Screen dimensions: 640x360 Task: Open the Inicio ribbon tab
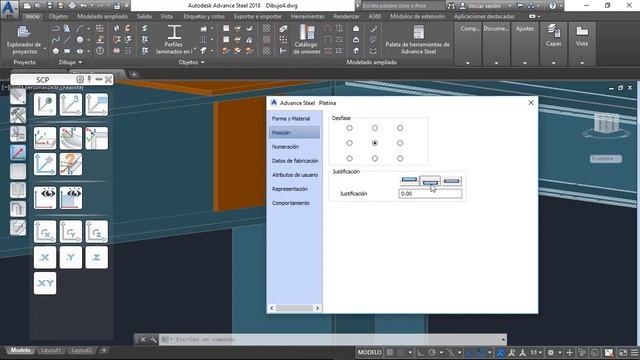point(32,16)
